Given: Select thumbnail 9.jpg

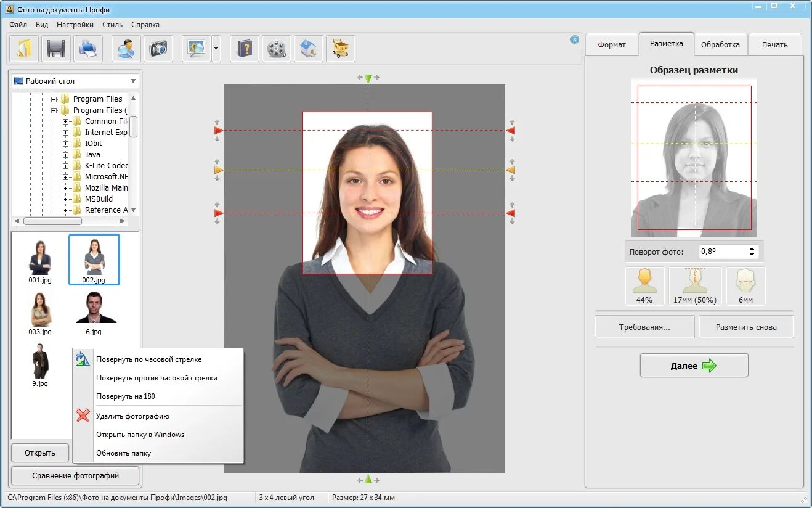Looking at the screenshot, I should tap(40, 365).
